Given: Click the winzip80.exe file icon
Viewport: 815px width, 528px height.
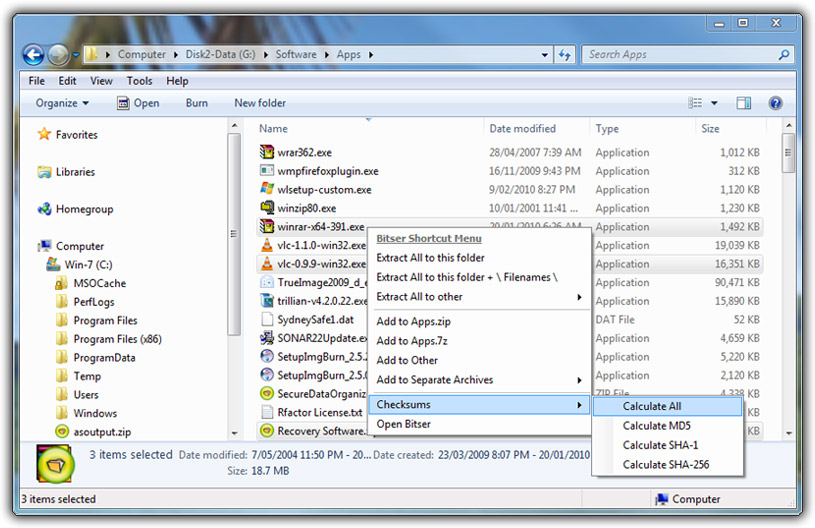Looking at the screenshot, I should coord(267,207).
